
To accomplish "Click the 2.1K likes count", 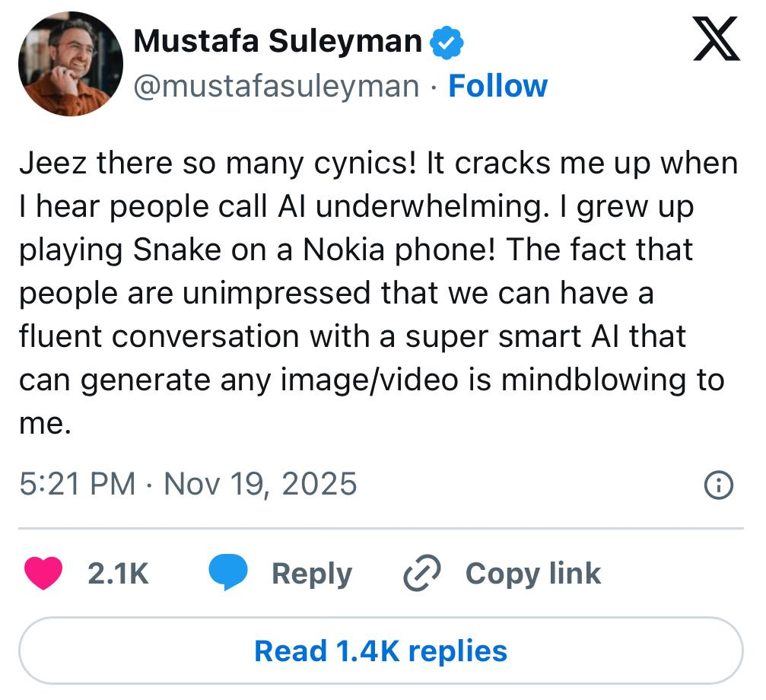I will 118,574.
